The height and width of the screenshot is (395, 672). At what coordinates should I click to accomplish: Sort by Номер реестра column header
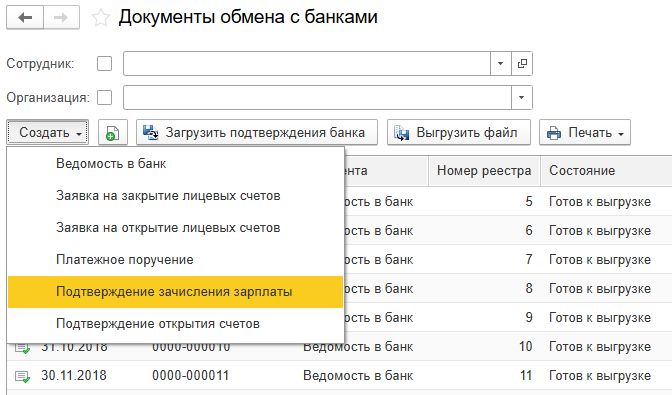pos(484,171)
